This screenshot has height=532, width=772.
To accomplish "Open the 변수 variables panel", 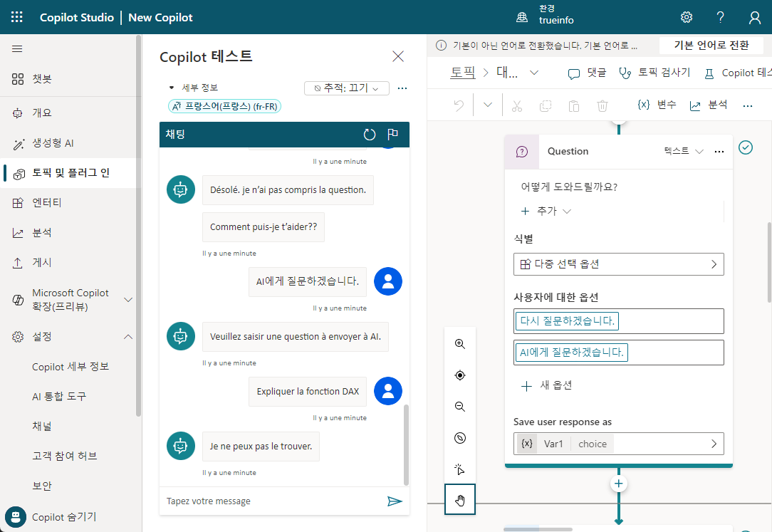I will pyautogui.click(x=657, y=105).
